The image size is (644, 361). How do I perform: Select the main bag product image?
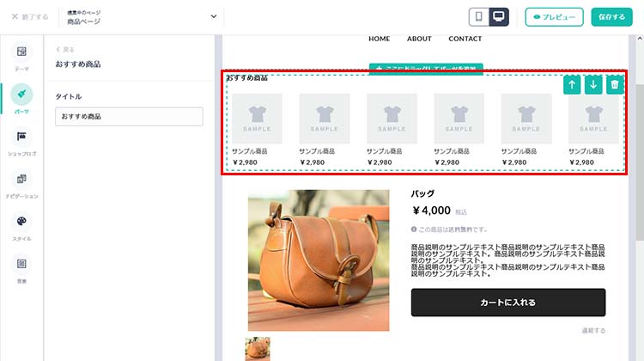coord(319,260)
